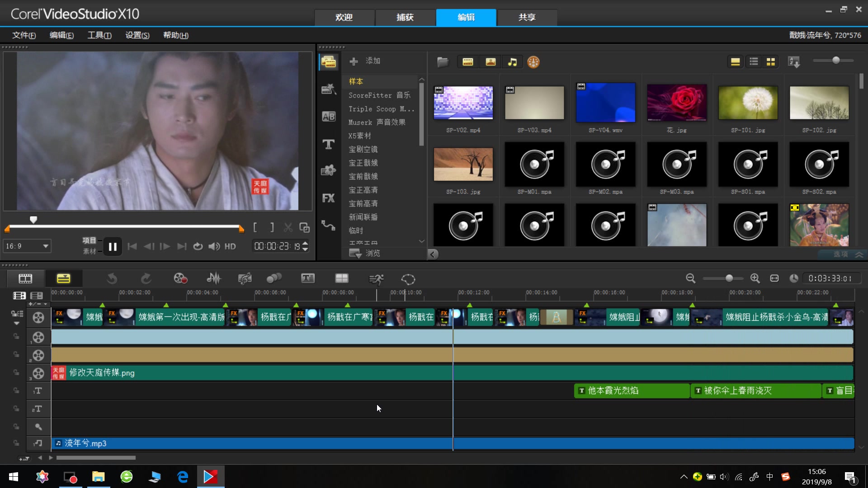Adjust the library thumbnail size slider
868x488 pixels.
pos(835,60)
